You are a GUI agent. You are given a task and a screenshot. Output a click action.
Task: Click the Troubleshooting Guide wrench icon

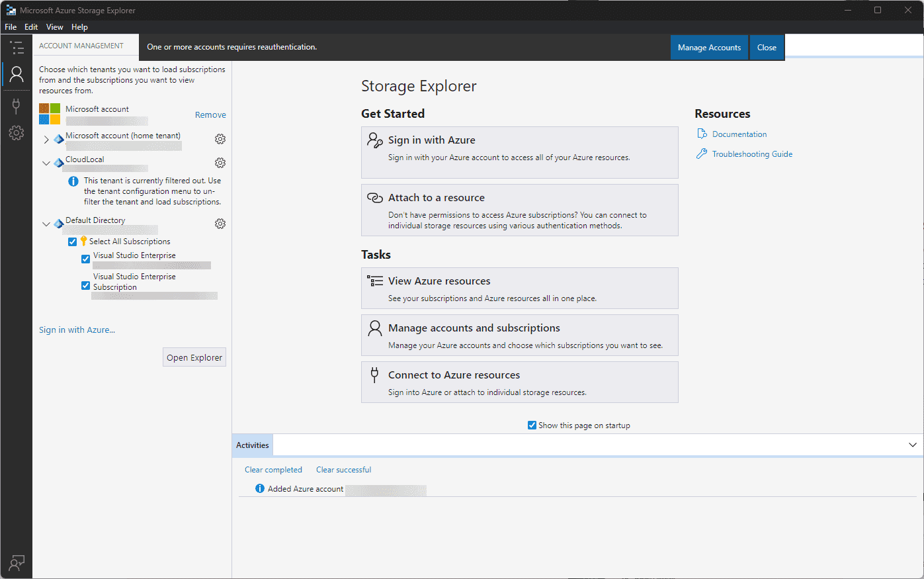point(702,154)
